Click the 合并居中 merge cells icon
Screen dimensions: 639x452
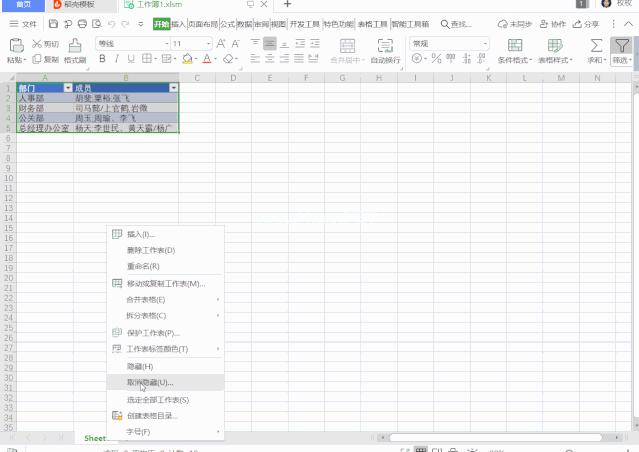(x=348, y=45)
